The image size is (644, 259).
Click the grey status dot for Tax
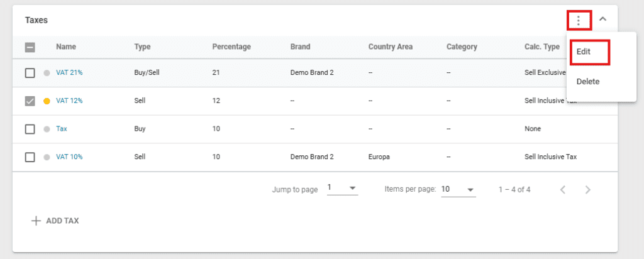pyautogui.click(x=47, y=129)
